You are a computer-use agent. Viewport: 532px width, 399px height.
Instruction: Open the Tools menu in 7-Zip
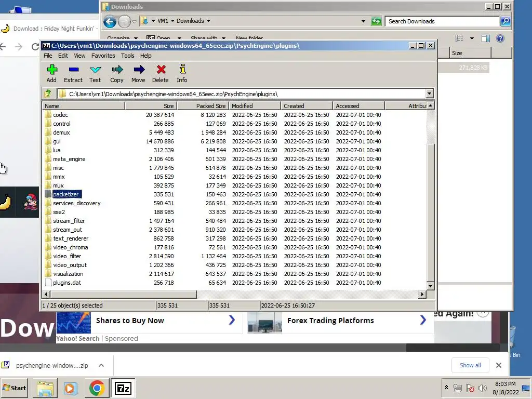pyautogui.click(x=128, y=56)
